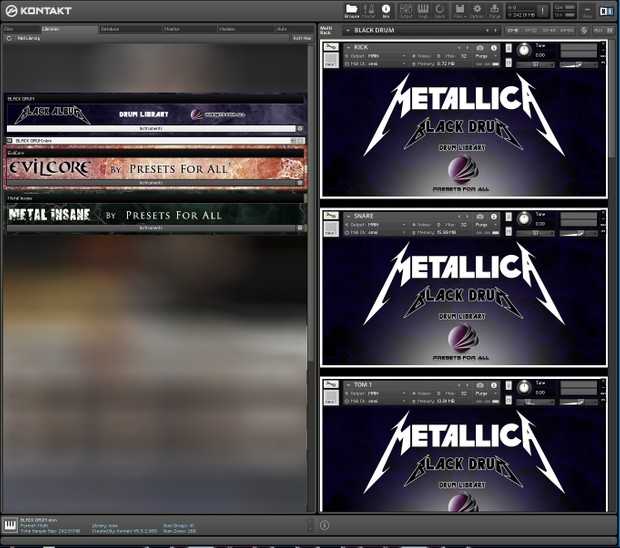Open Evilcore library gear options
620x548 pixels.
300,183
